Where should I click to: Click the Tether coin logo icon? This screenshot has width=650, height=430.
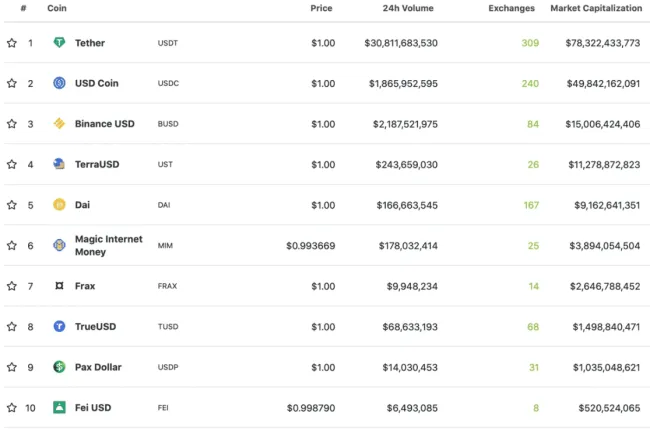[x=59, y=43]
